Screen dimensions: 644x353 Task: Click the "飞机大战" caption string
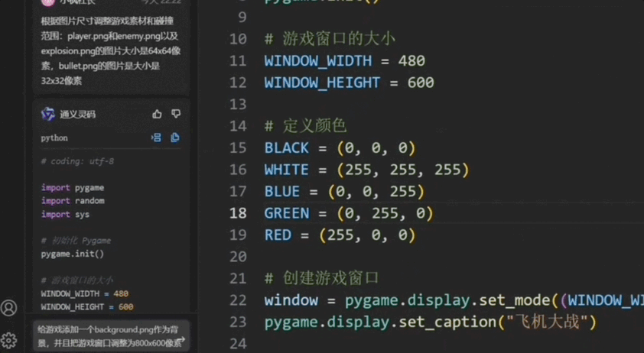point(546,322)
